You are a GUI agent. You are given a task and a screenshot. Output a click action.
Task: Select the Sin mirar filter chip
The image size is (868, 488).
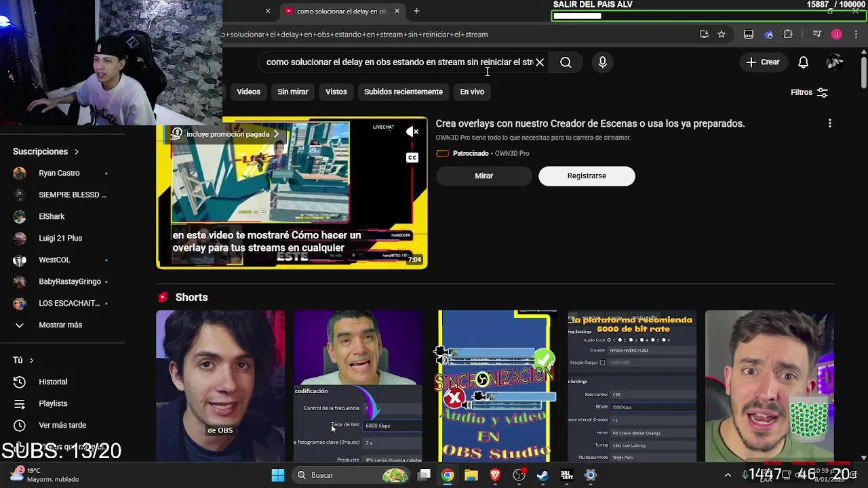coord(293,92)
